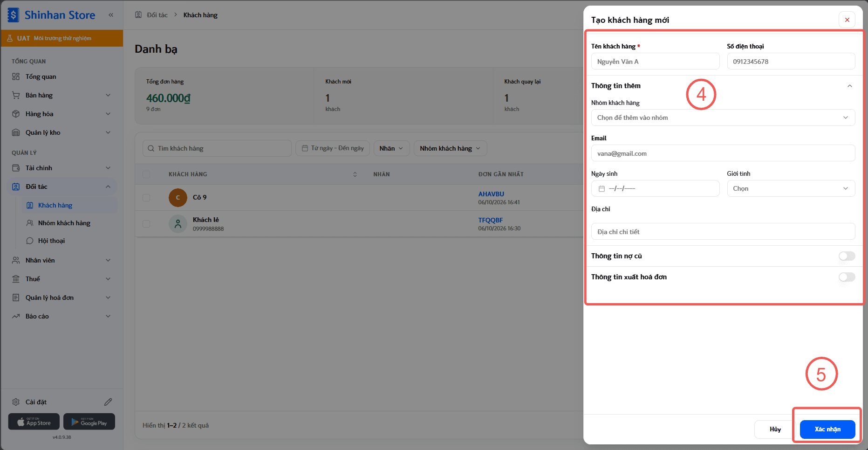The width and height of the screenshot is (868, 450).
Task: Click the sort arrows in the Khách hàng column
Action: coord(355,174)
